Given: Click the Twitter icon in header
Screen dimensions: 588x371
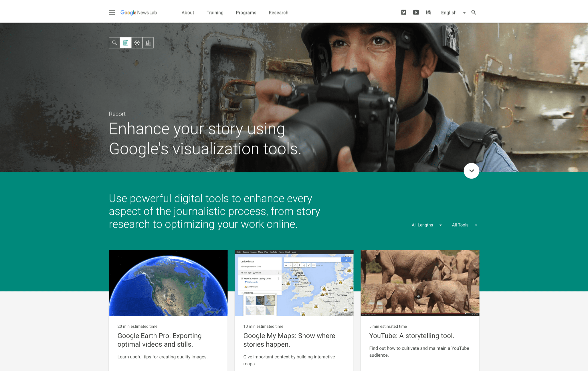Looking at the screenshot, I should click(403, 12).
